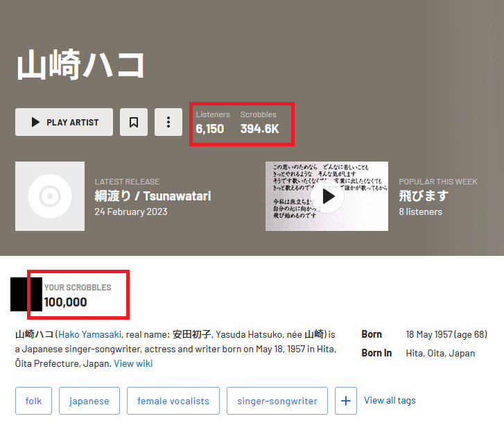Follow the Hako Yamasaki link in the bio

89,335
